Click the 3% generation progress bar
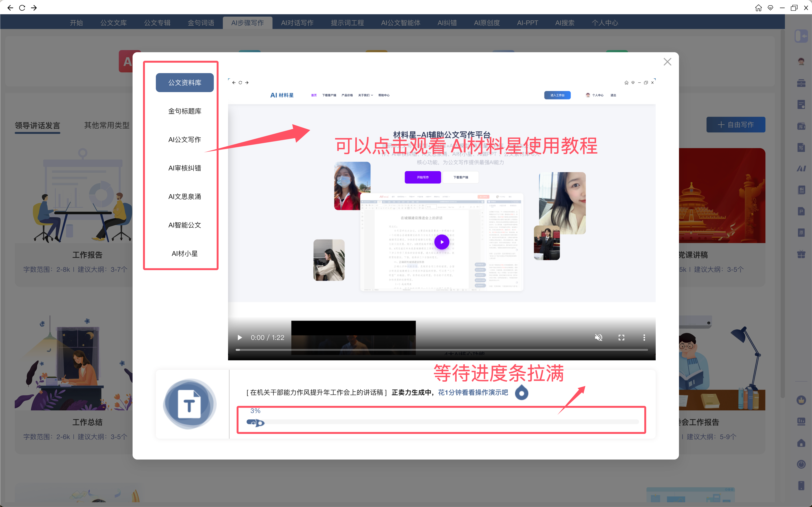 coord(443,422)
